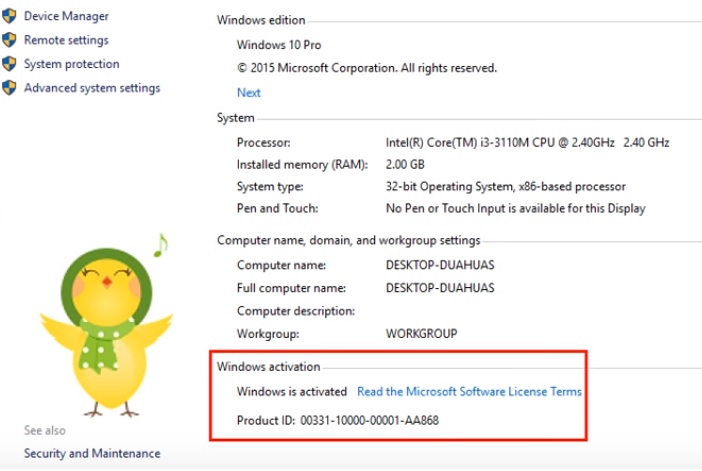The image size is (702, 471).
Task: Click the shield icon beside System protection
Action: tap(9, 64)
